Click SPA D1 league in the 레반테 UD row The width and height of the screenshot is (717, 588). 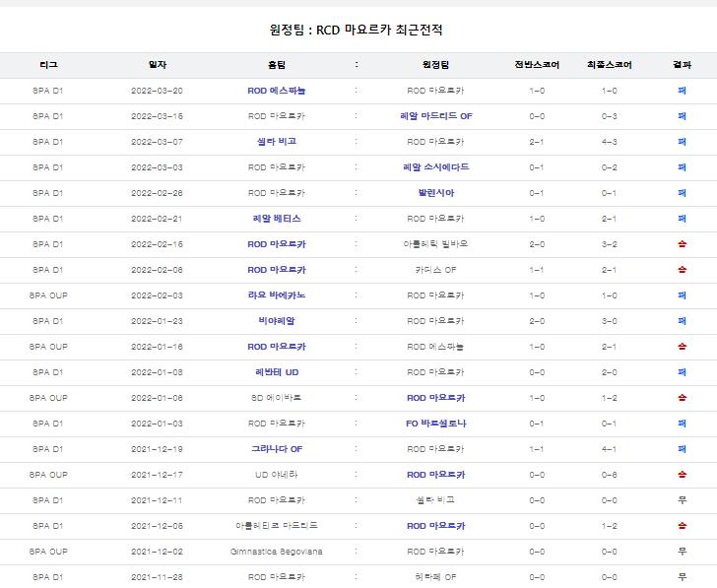click(x=48, y=372)
